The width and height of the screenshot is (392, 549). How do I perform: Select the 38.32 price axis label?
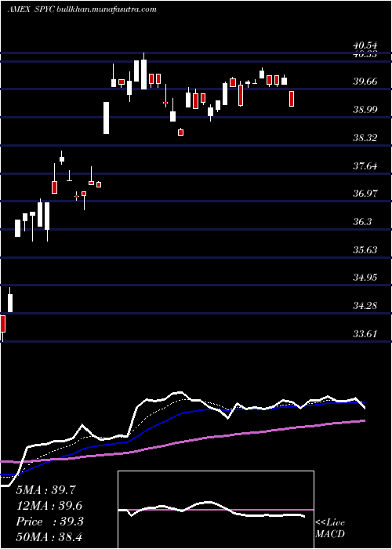click(x=365, y=137)
